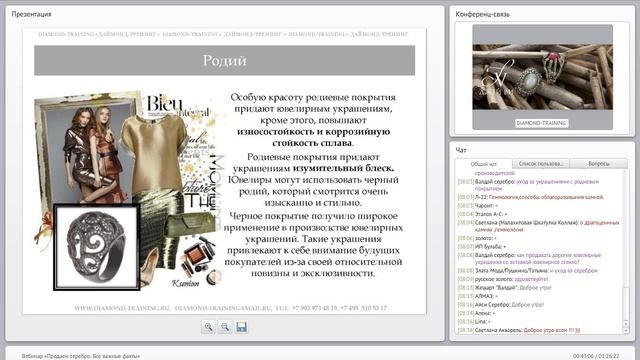This screenshot has height=360, width=640.
Task: Select the Светлана Акварель chat message
Action: coord(519,330)
